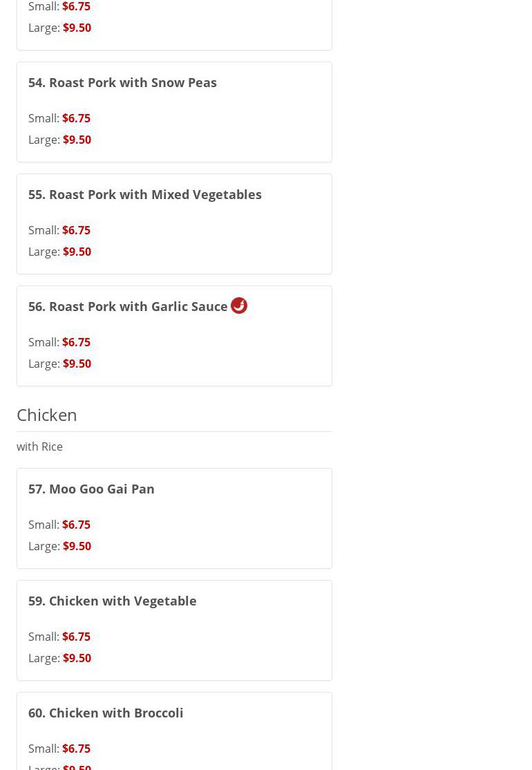Click the 'with Rice' section description
Image resolution: width=532 pixels, height=770 pixels.
click(x=39, y=447)
